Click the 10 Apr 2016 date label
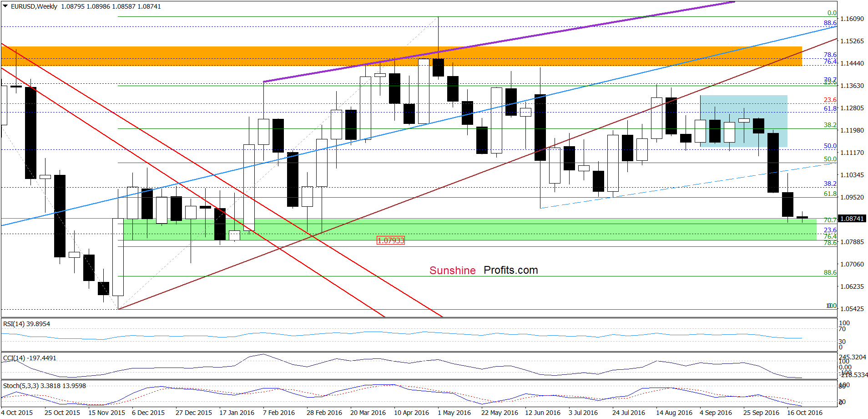 click(411, 413)
